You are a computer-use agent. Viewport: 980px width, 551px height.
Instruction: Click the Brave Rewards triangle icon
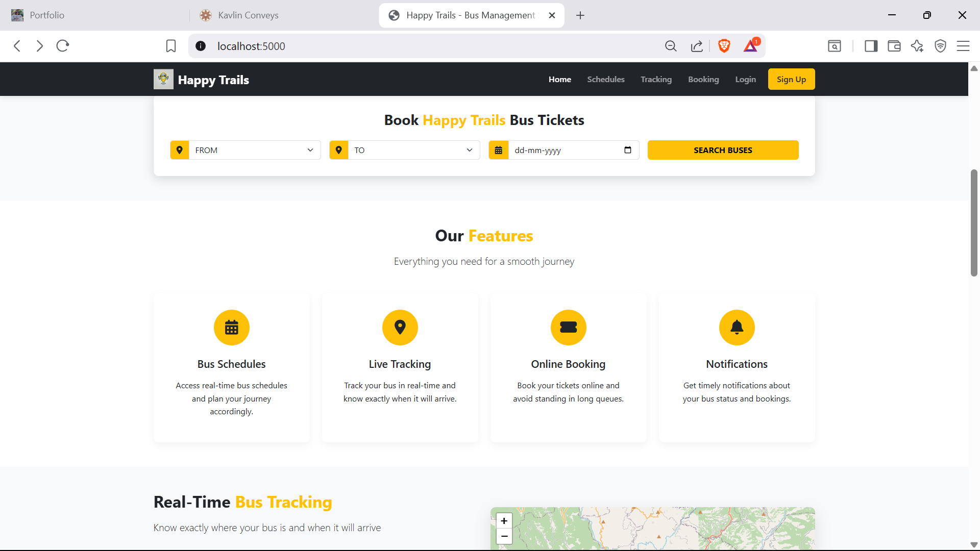coord(751,46)
